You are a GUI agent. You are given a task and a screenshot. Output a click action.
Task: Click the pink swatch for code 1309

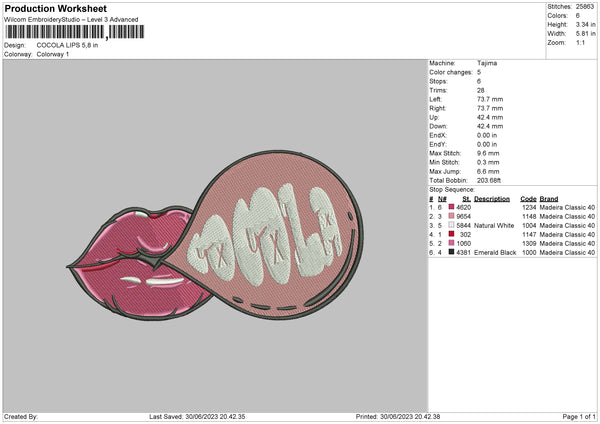pos(452,243)
